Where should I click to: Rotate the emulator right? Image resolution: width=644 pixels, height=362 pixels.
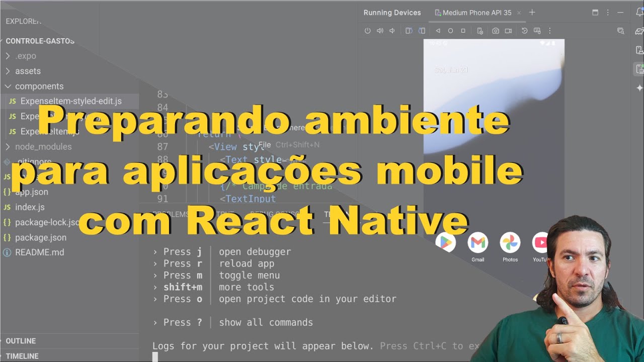422,31
